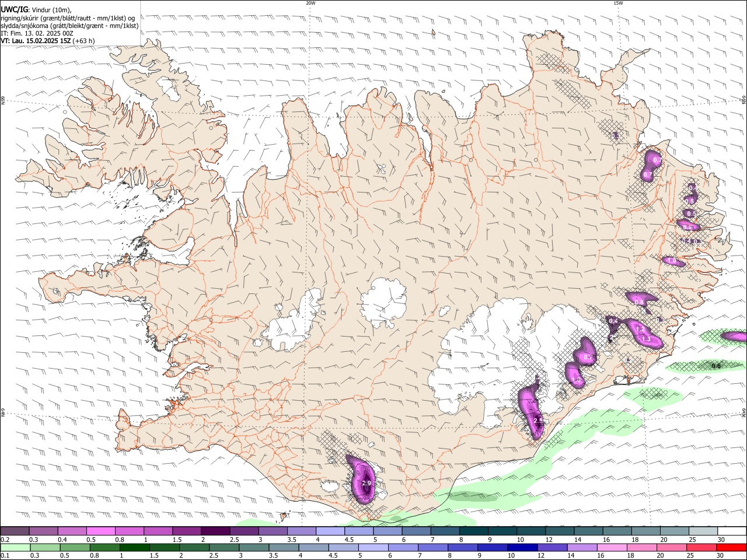The width and height of the screenshot is (747, 560).
Task: Pick the dark green bottom-row swatch starting at 1
Action: coord(134,547)
